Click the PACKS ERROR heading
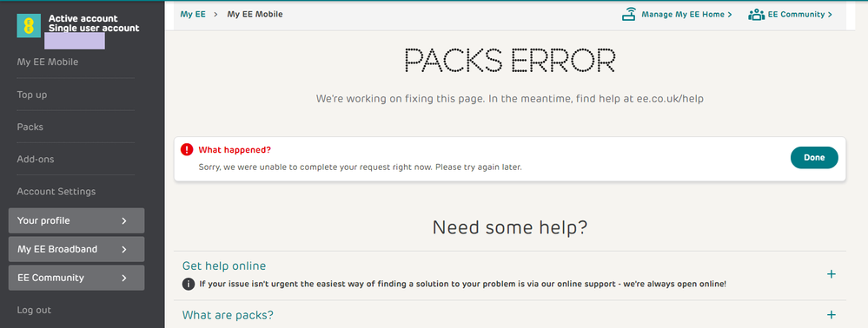868x328 pixels. tap(510, 61)
